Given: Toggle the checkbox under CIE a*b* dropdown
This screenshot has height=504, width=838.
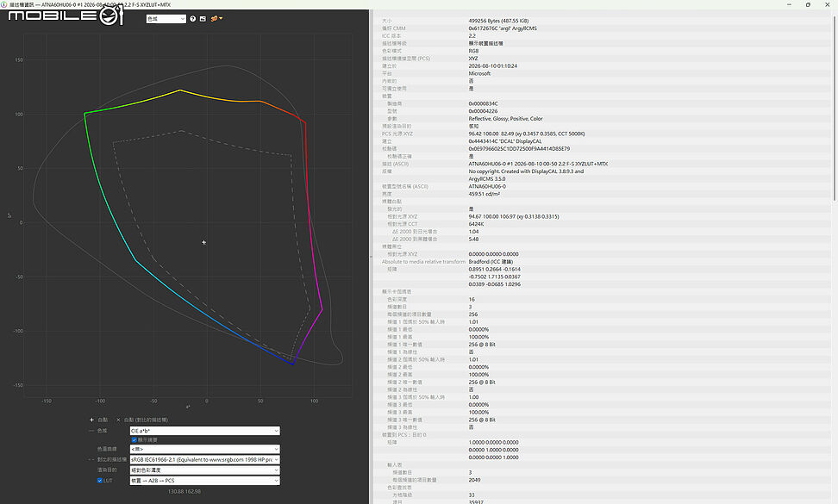Looking at the screenshot, I should click(x=134, y=440).
